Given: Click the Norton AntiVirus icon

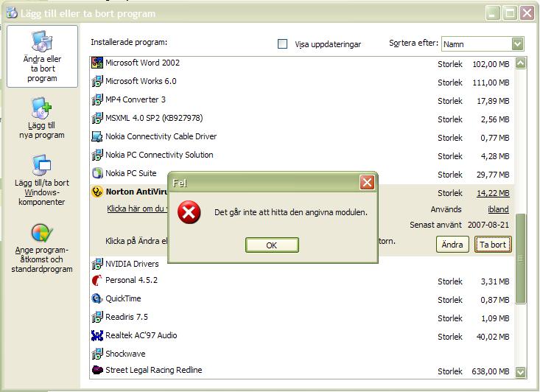Looking at the screenshot, I should coord(97,192).
